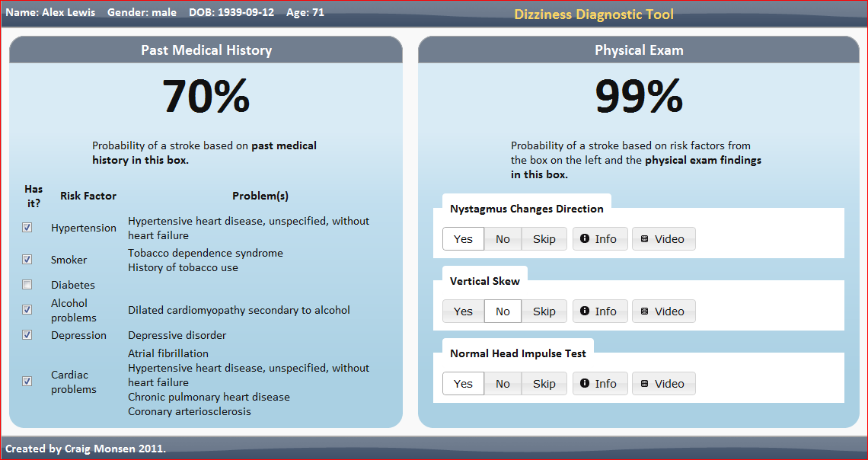868x460 pixels.
Task: Uncheck the Smoker risk factor
Action: (x=27, y=259)
